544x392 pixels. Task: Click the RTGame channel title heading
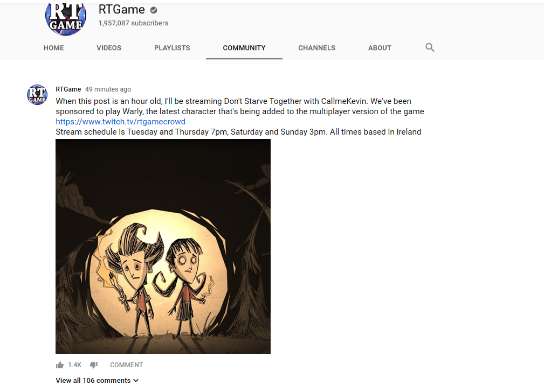[x=122, y=10]
